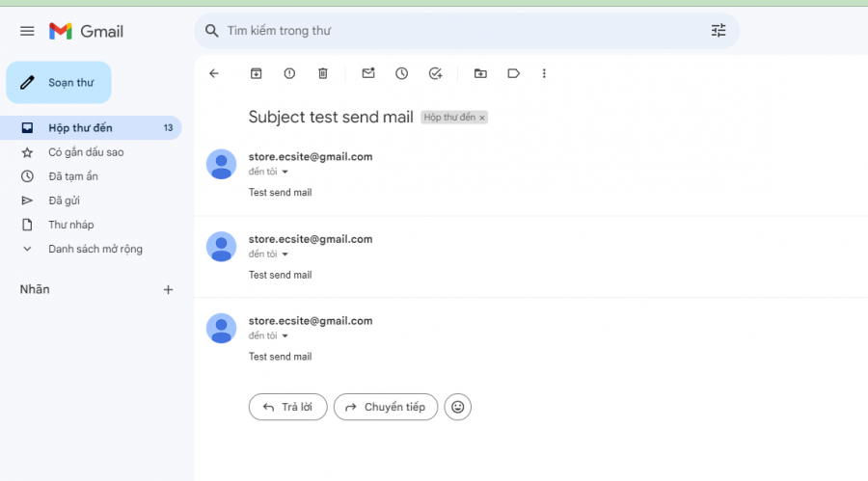Go back using the left arrow

click(214, 73)
